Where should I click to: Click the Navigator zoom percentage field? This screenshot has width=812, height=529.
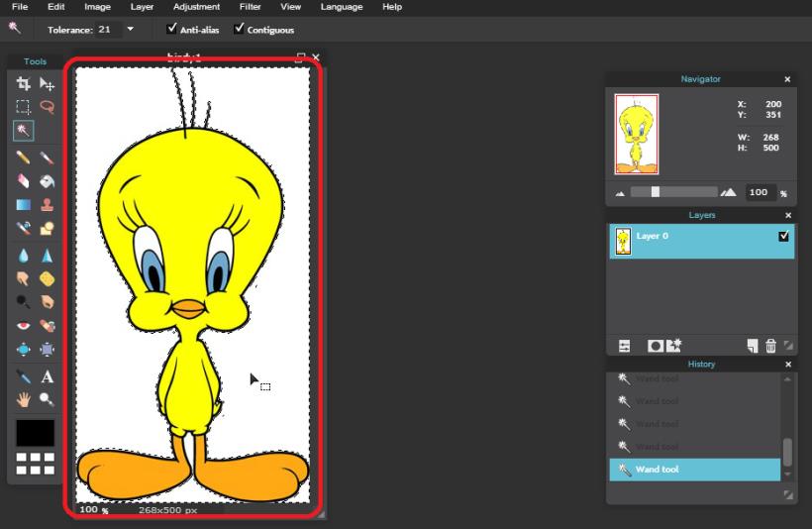tap(759, 192)
